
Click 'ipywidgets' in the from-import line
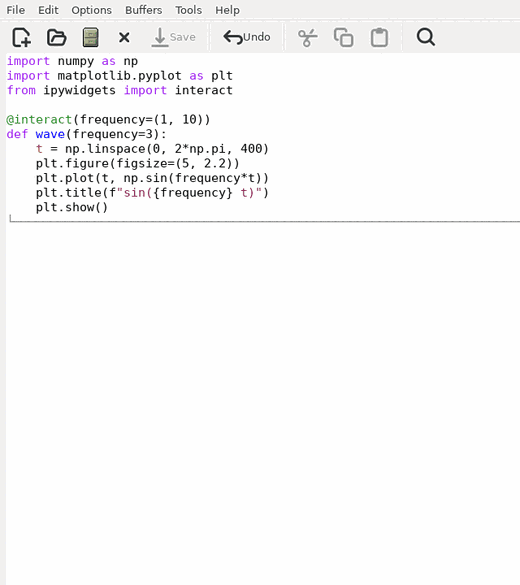click(79, 91)
